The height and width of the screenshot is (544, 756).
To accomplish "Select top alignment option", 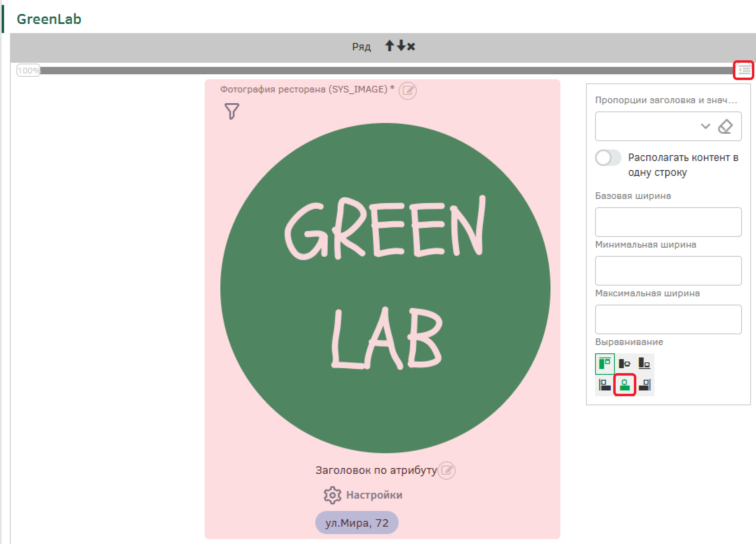I will click(x=605, y=364).
